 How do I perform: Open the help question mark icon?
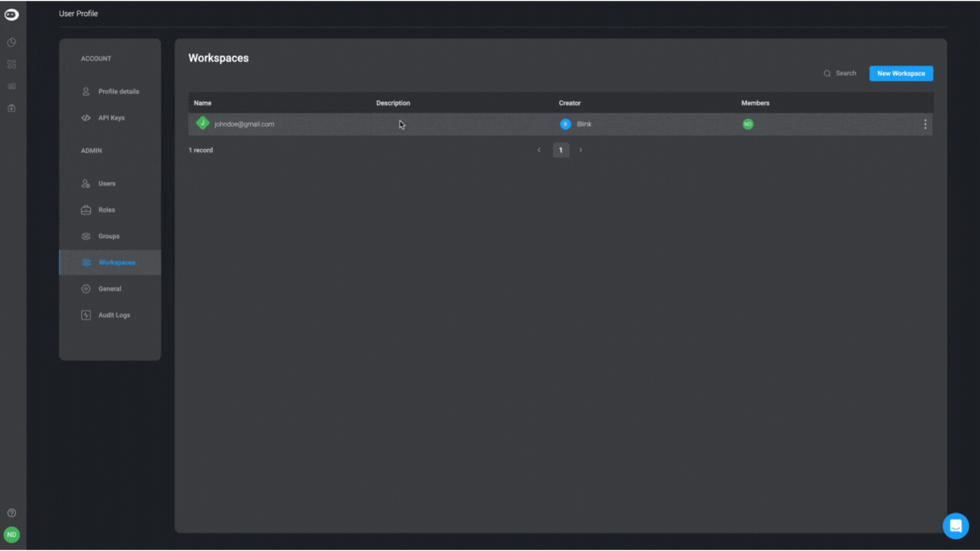click(12, 513)
